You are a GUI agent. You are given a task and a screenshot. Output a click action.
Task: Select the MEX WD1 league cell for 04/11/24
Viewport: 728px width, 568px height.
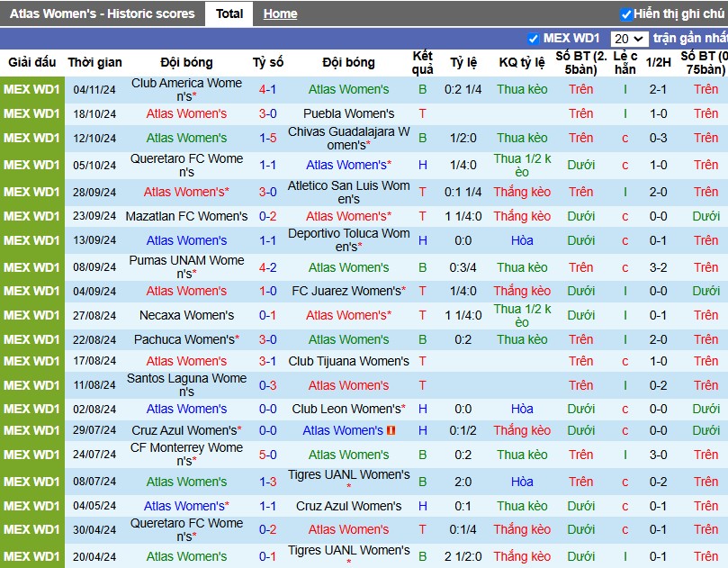(32, 90)
